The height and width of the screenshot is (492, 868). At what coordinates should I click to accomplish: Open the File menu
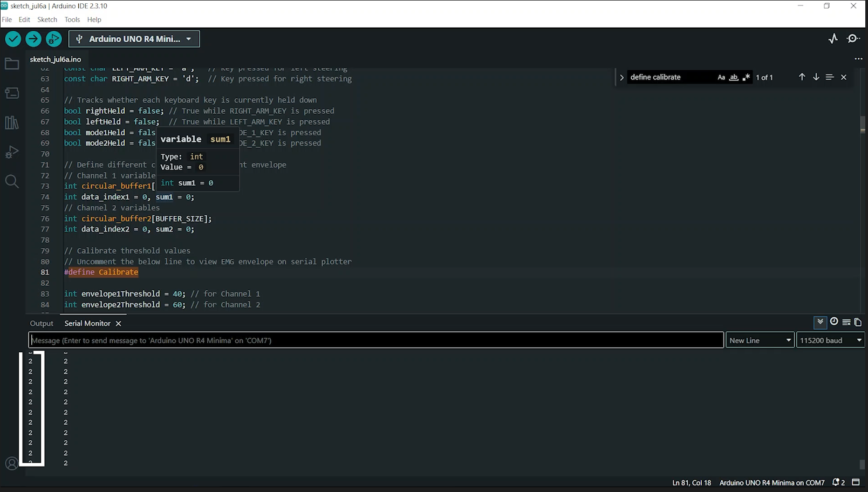point(7,19)
